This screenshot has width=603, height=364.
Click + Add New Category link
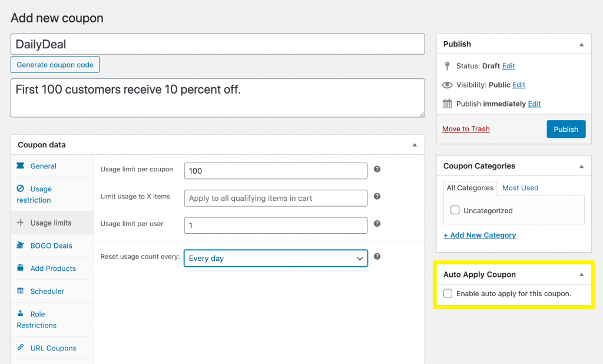(x=479, y=235)
